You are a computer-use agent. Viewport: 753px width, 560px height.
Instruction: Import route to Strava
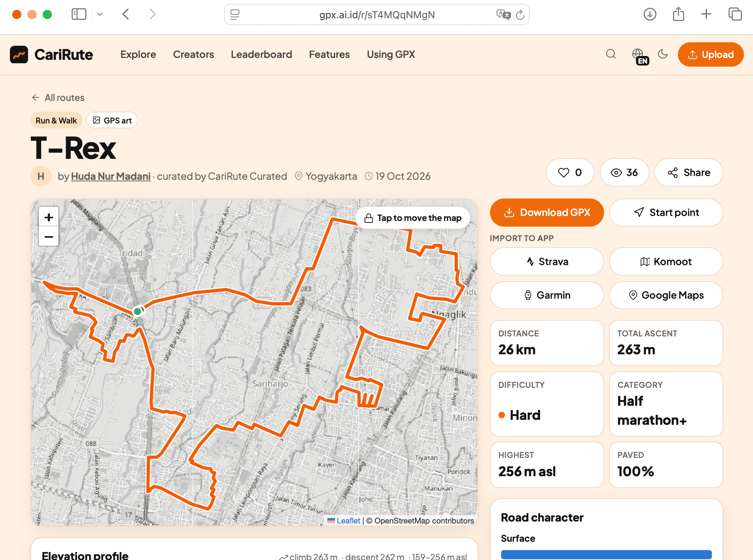pos(547,262)
